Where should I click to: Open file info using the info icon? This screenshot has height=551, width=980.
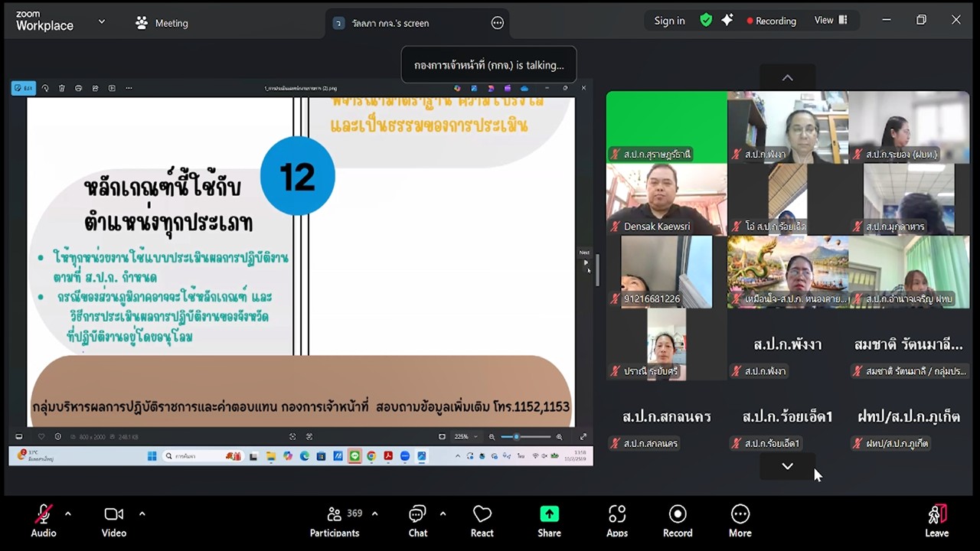[x=57, y=436]
